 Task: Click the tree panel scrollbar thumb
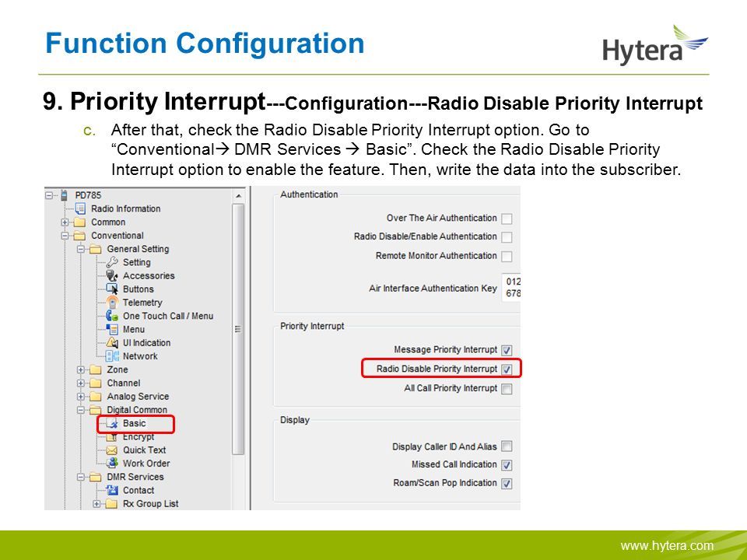click(238, 329)
